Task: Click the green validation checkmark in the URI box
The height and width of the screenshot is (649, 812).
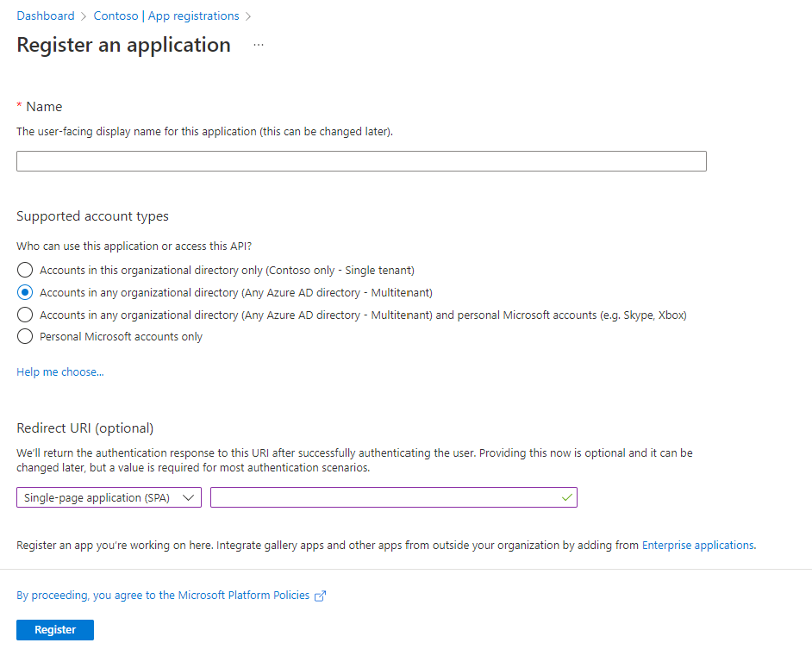Action: [566, 497]
